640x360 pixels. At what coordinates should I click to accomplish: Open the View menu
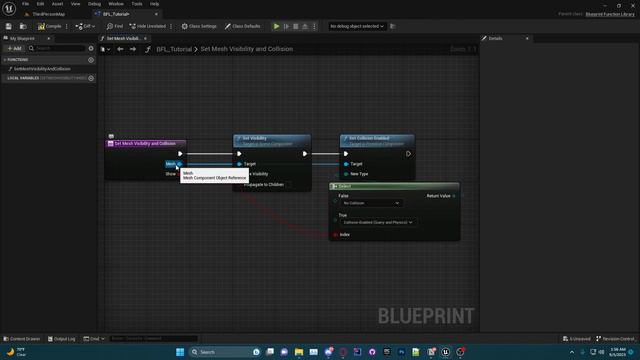(76, 4)
